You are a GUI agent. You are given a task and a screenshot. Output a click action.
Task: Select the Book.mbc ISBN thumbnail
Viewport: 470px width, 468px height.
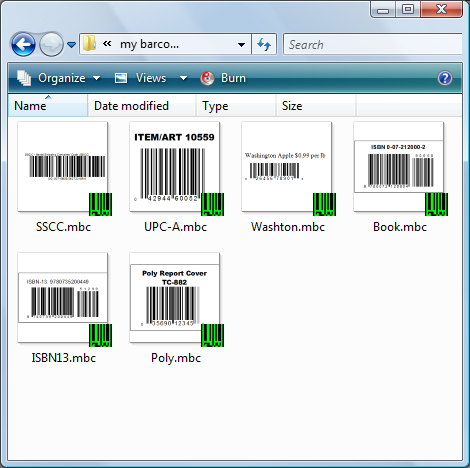[x=399, y=167]
